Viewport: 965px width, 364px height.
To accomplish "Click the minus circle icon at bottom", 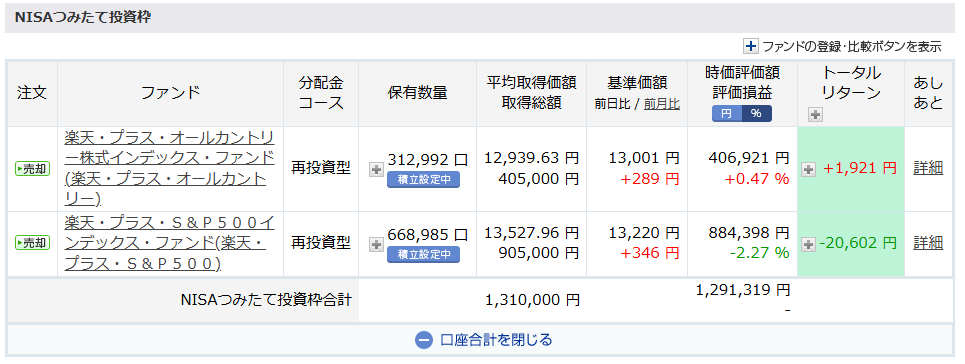I will [x=423, y=340].
